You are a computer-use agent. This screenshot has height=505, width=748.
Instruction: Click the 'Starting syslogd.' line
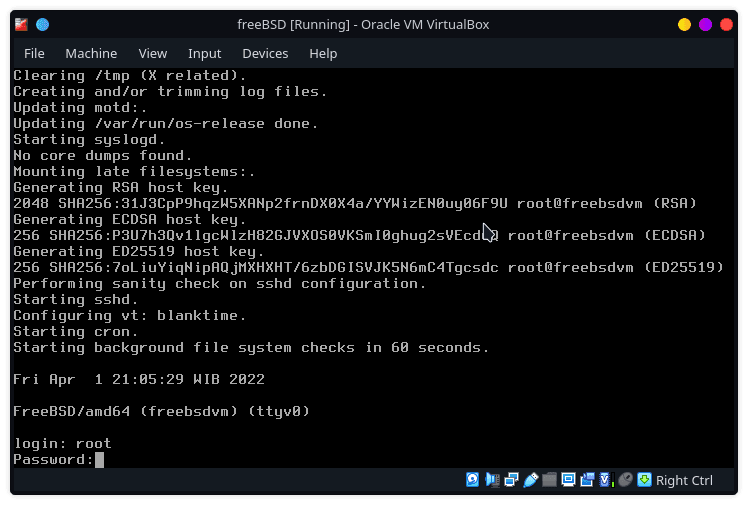point(89,139)
